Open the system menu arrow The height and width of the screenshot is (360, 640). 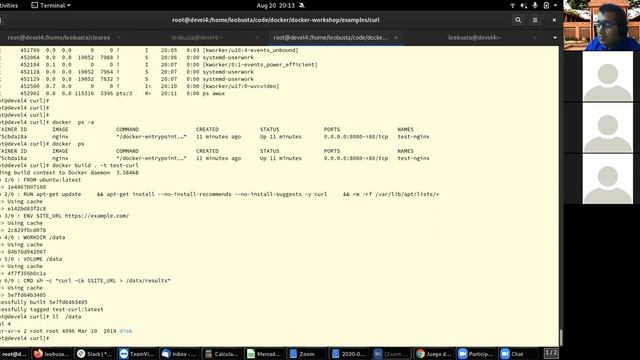click(x=556, y=5)
